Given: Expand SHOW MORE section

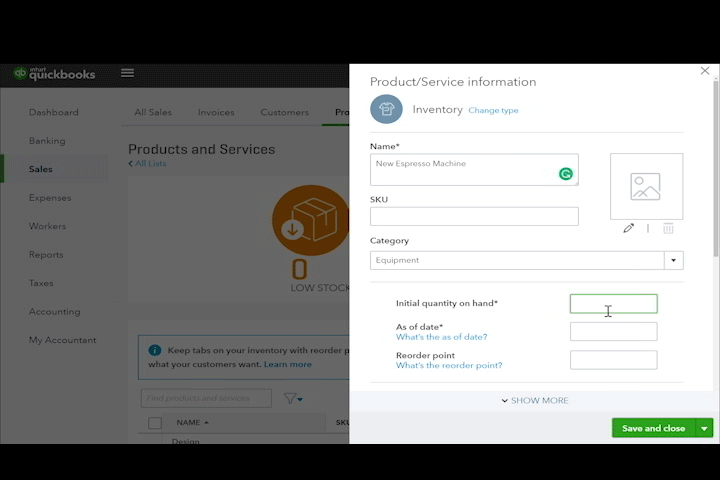Looking at the screenshot, I should pos(535,401).
